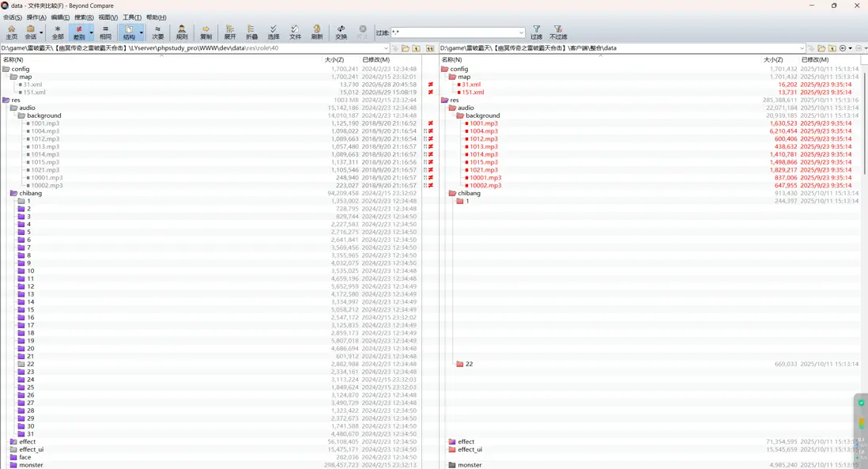Go up one level on both sides
Viewport: 868px width, 469px height.
coord(429,48)
